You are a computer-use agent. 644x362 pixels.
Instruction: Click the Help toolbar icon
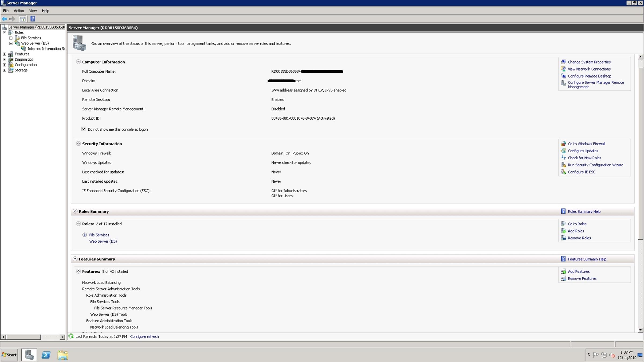coord(32,19)
